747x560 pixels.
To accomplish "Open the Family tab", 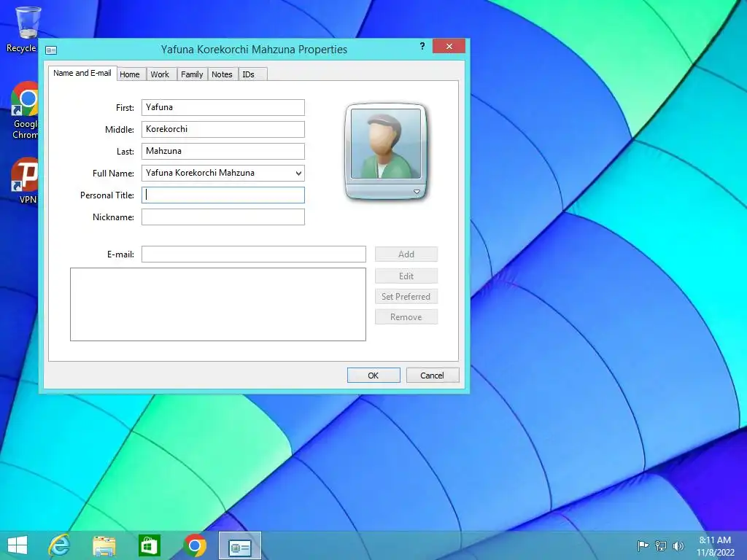I will [x=192, y=74].
